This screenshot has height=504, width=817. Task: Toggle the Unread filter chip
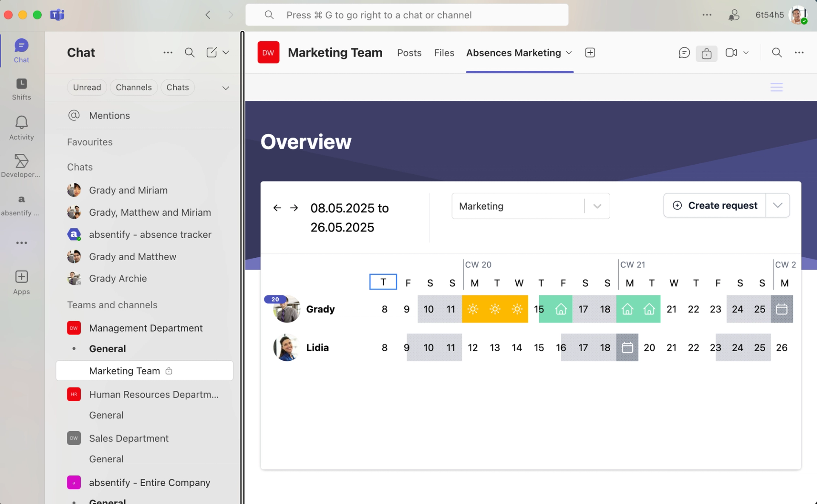tap(87, 87)
